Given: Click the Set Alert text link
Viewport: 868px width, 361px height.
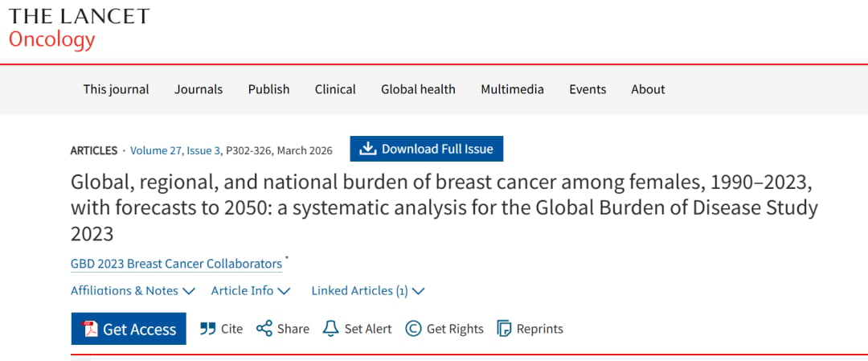Looking at the screenshot, I should coord(368,329).
